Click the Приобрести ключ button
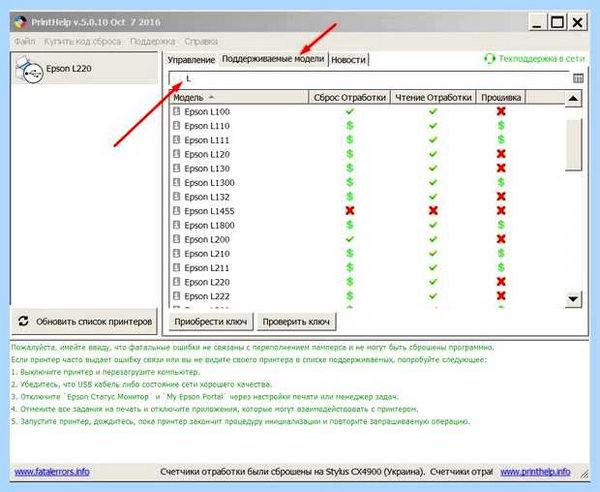This screenshot has height=492, width=600. coord(210,322)
